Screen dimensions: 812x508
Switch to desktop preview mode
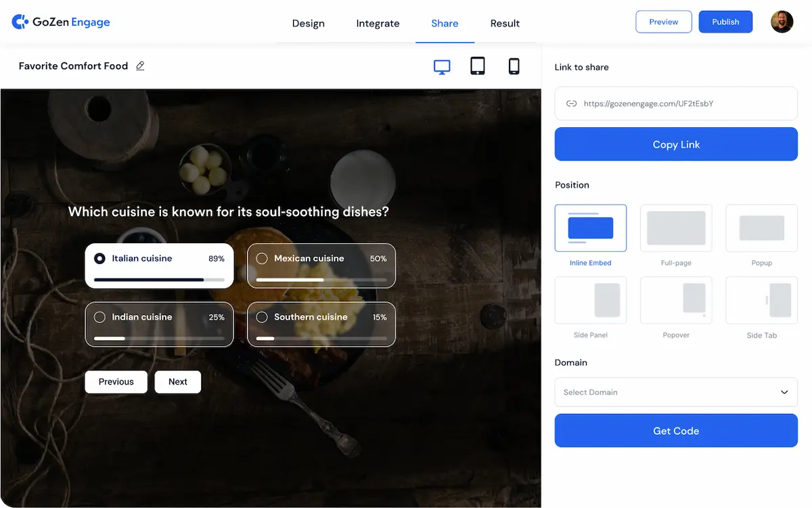click(x=442, y=66)
